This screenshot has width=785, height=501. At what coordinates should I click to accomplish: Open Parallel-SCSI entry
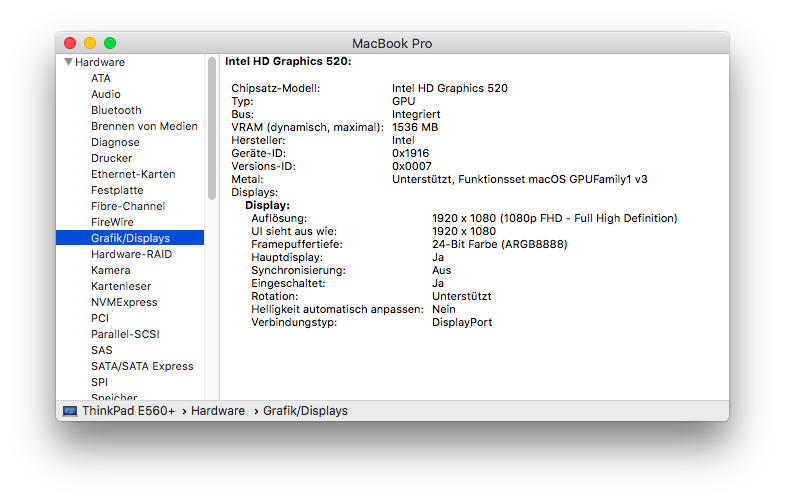tap(125, 335)
